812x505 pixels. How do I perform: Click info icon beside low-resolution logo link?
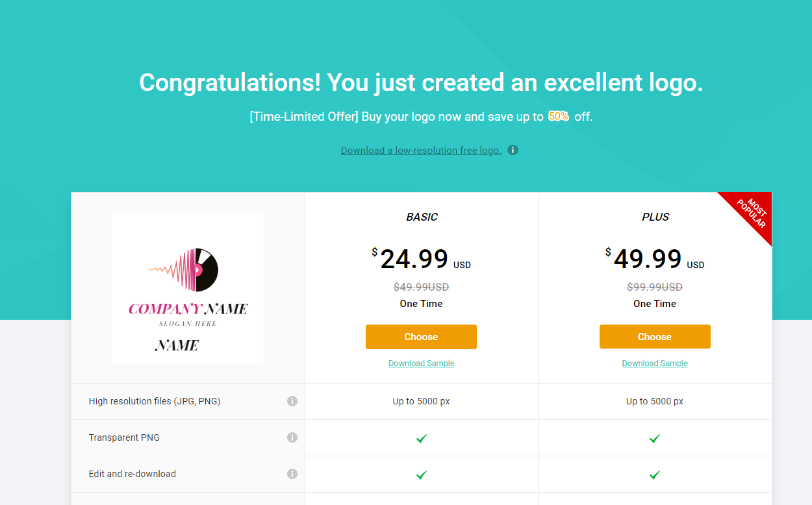click(x=513, y=150)
